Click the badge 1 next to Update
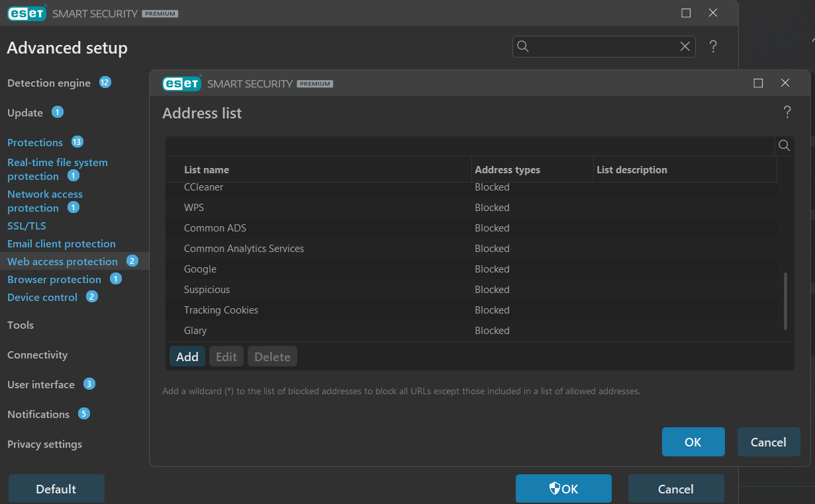Viewport: 815px width, 504px height. point(58,112)
